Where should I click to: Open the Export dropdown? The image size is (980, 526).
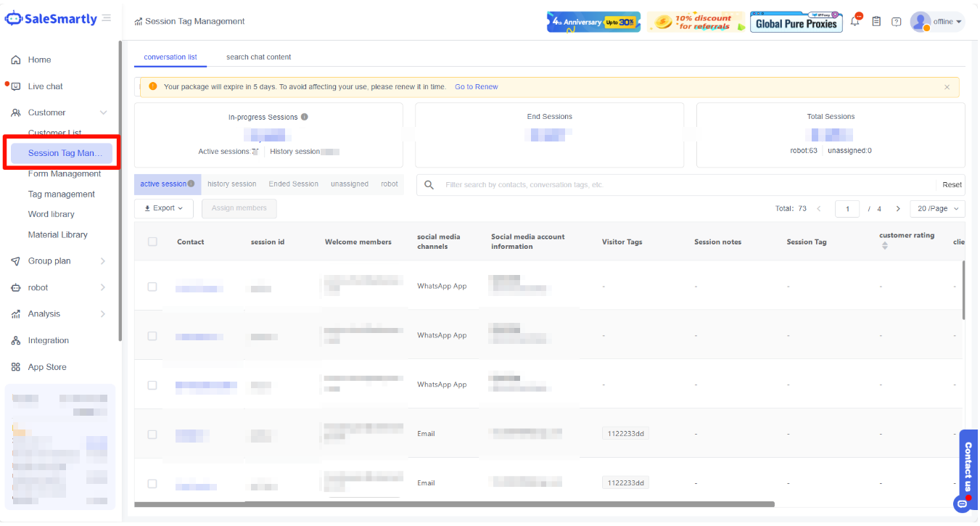(x=163, y=208)
